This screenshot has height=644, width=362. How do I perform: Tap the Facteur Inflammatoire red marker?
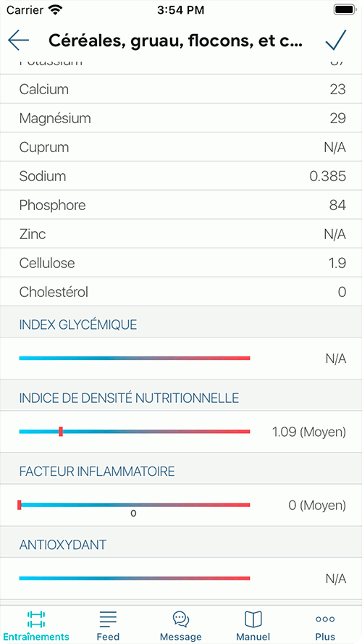[20, 505]
